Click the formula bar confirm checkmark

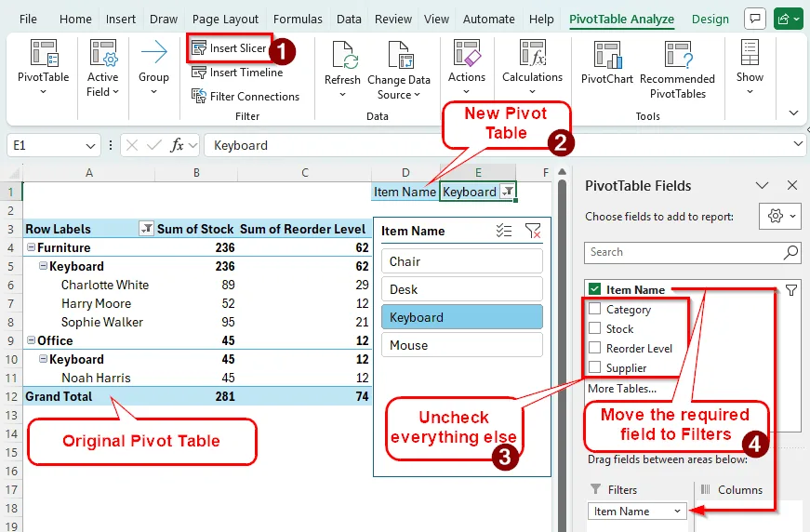[x=154, y=146]
